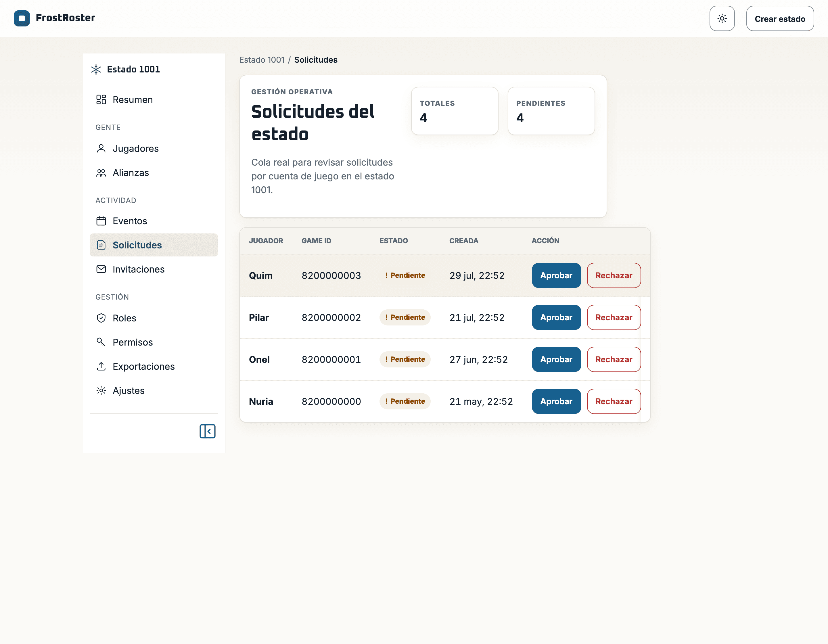Click the Crear estado button
This screenshot has width=828, height=644.
780,18
